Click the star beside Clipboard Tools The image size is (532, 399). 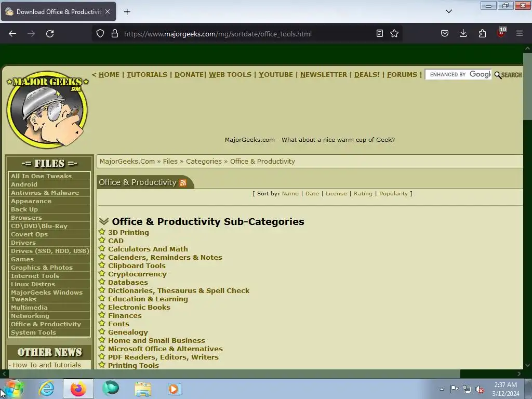pos(102,265)
